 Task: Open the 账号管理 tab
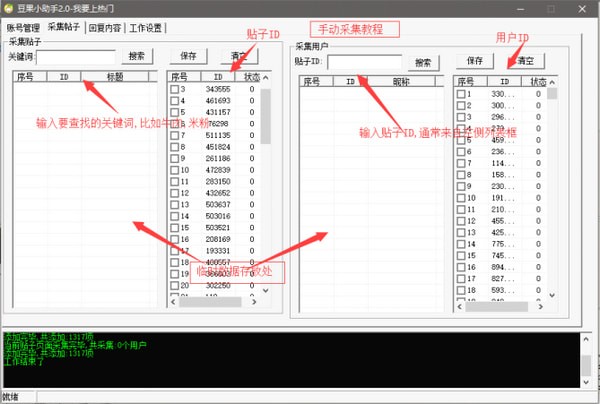click(23, 28)
